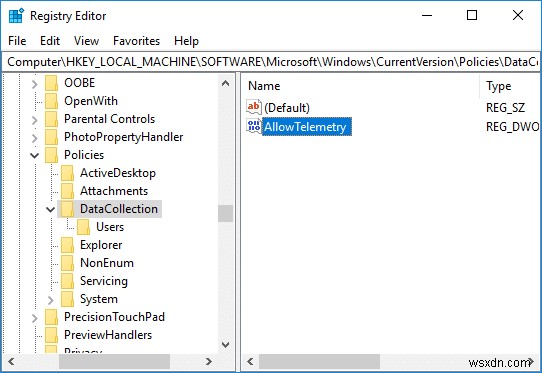Select the System key label
The height and width of the screenshot is (373, 542).
click(99, 299)
